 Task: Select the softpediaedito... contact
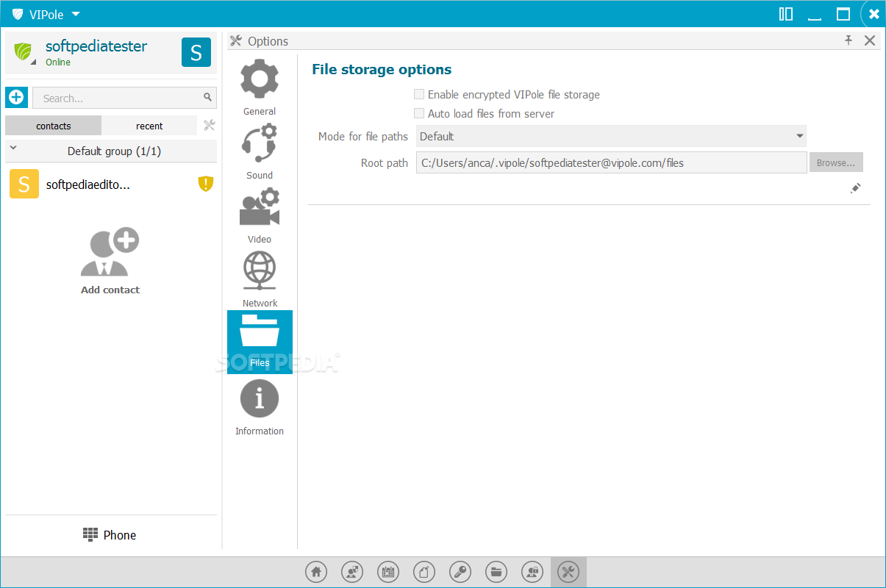pos(111,184)
